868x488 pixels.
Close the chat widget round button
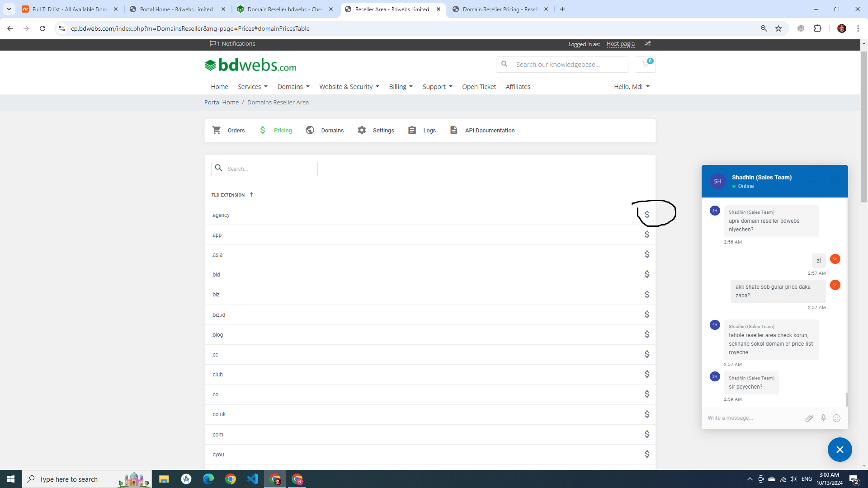point(840,450)
